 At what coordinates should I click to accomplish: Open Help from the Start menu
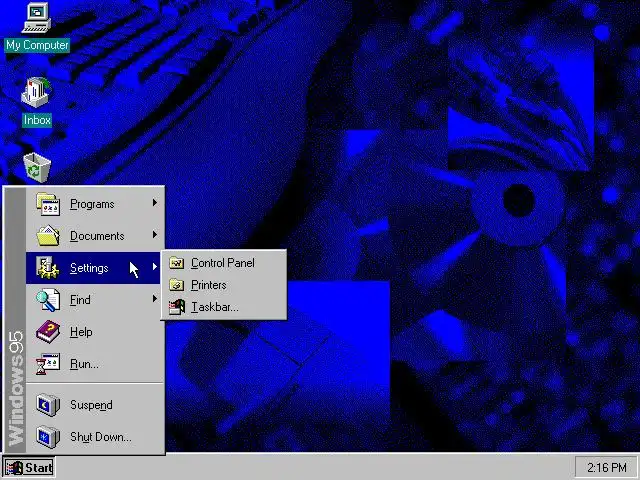coord(95,332)
